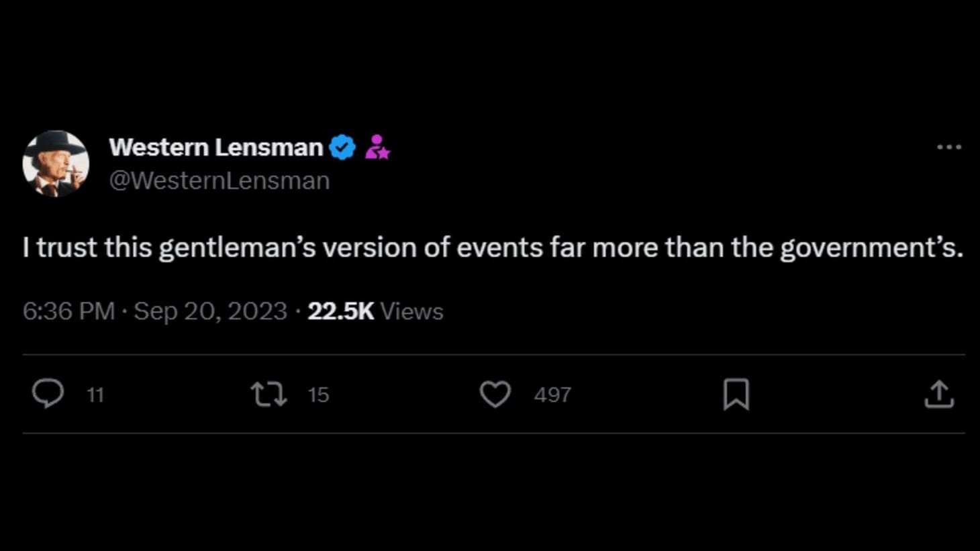Click the repost count of 15
This screenshot has height=551, width=980.
(318, 395)
